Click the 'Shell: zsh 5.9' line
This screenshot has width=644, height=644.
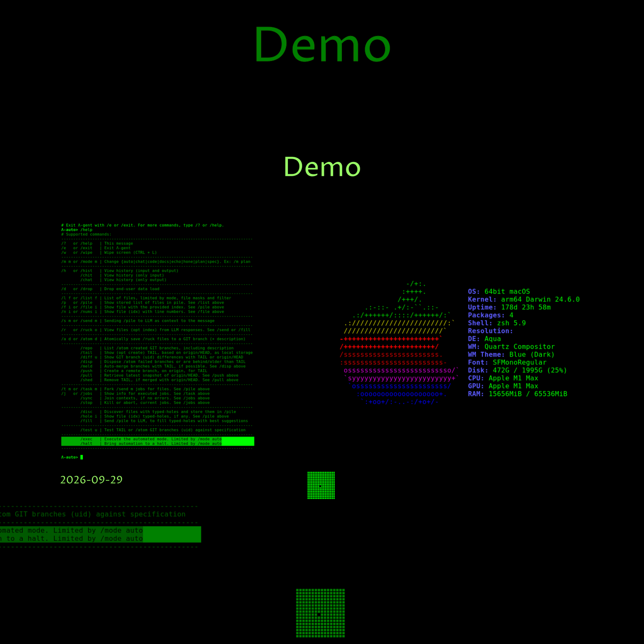[497, 323]
